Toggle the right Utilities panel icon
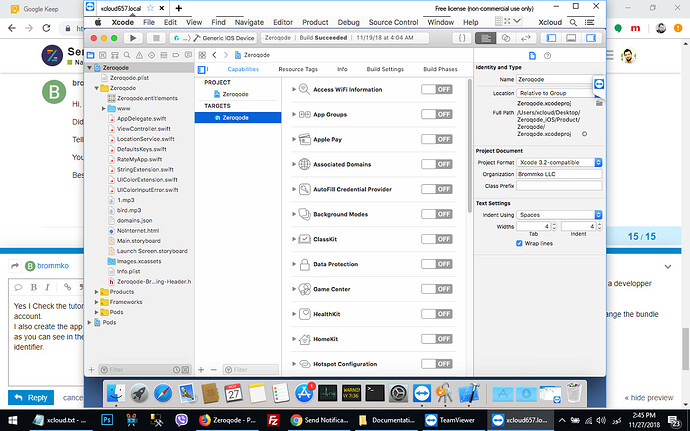The image size is (690, 431). click(591, 38)
